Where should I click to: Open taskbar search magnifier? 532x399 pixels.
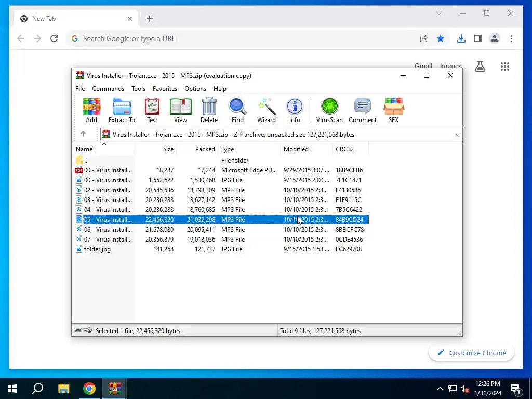click(x=37, y=389)
